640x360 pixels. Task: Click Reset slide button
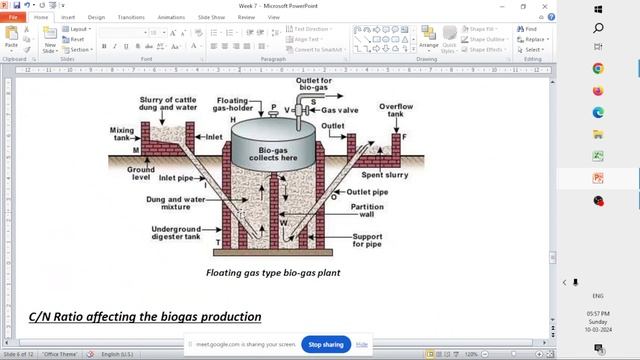coord(73,40)
